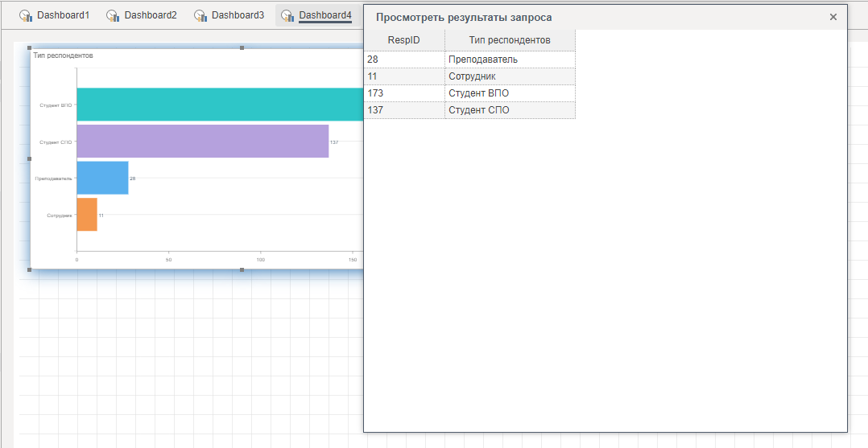Click the Тип респондентов column header
Viewport: 868px width, 448px height.
click(x=510, y=40)
